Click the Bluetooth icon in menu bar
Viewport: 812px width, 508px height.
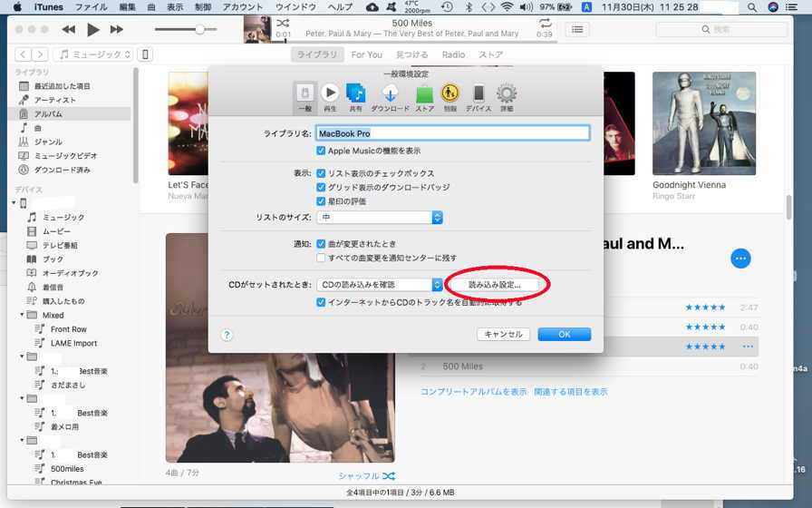coord(469,7)
